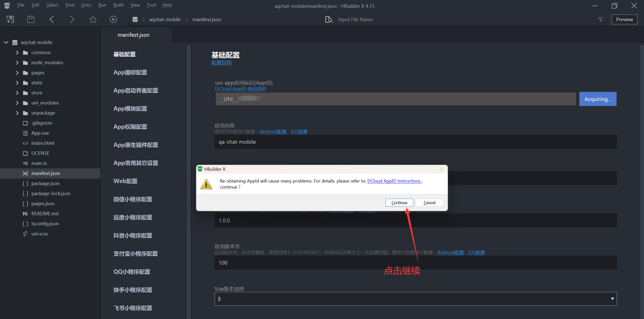Screen dimensions: 644x319
Task: Click the Android配置 link under 应用名称
Action: [x=273, y=132]
